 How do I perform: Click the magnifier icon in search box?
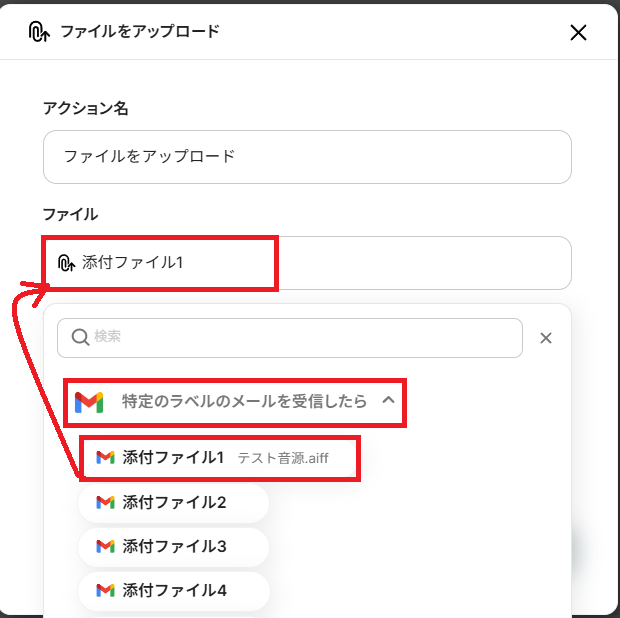(80, 338)
